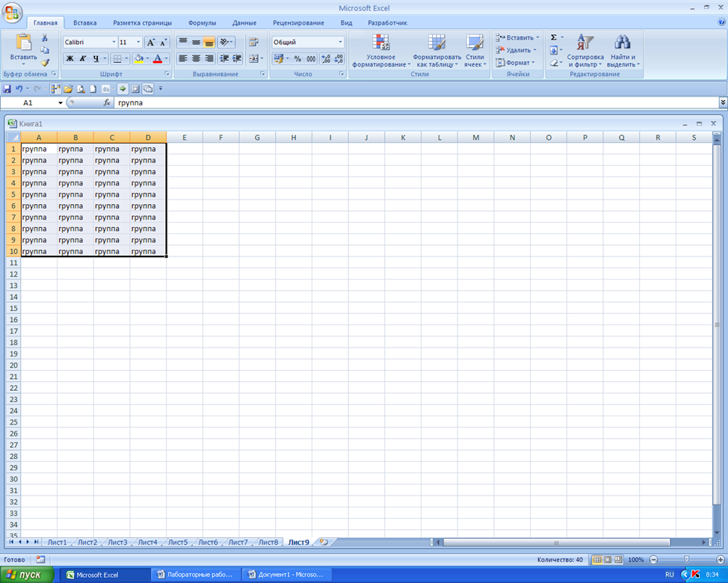This screenshot has width=728, height=583.
Task: Click the Paste (Вставить) clipboard icon
Action: click(23, 43)
